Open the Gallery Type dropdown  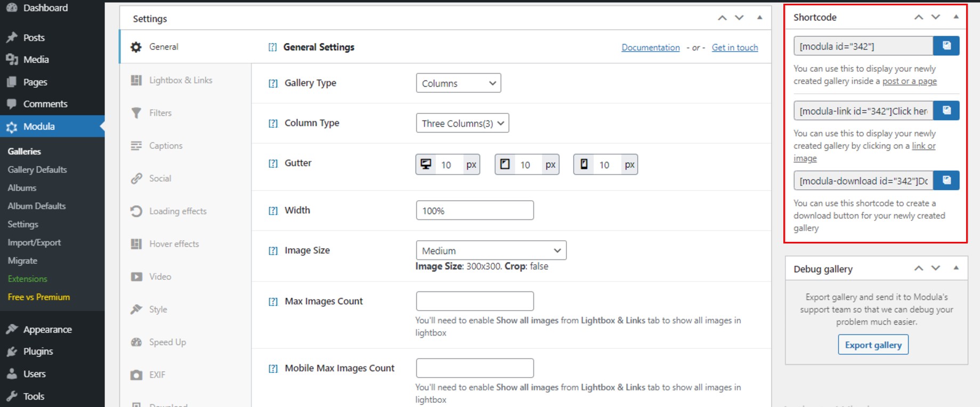(458, 83)
